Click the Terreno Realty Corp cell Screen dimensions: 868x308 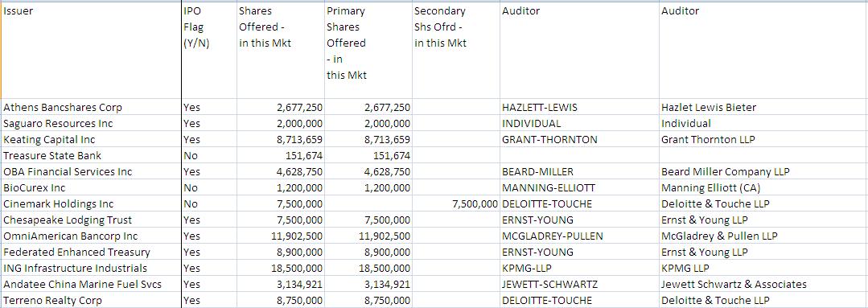(92, 300)
